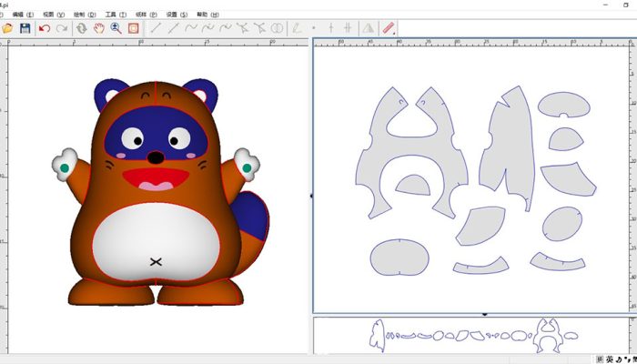637x364 pixels.
Task: Select the semicircle piece inside the body pattern
Action: click(413, 187)
